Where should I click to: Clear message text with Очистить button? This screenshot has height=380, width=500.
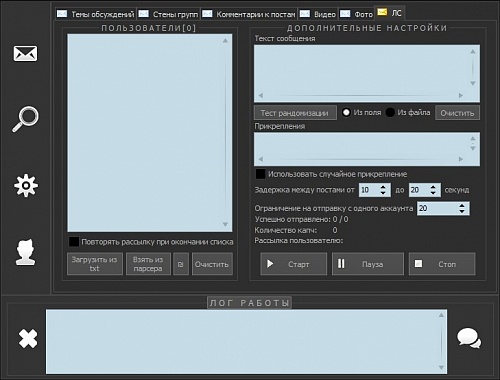coord(457,113)
